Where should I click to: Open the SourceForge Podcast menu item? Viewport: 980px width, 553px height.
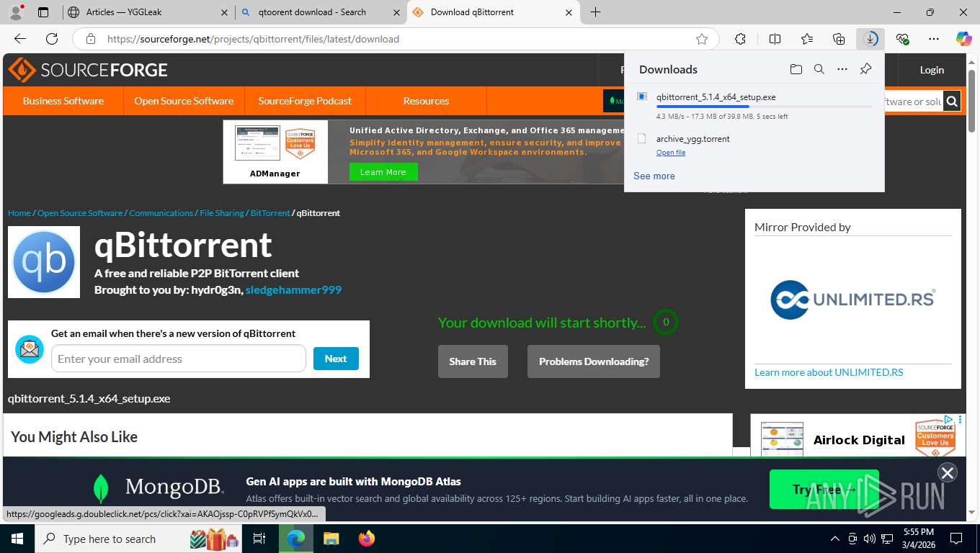(305, 101)
